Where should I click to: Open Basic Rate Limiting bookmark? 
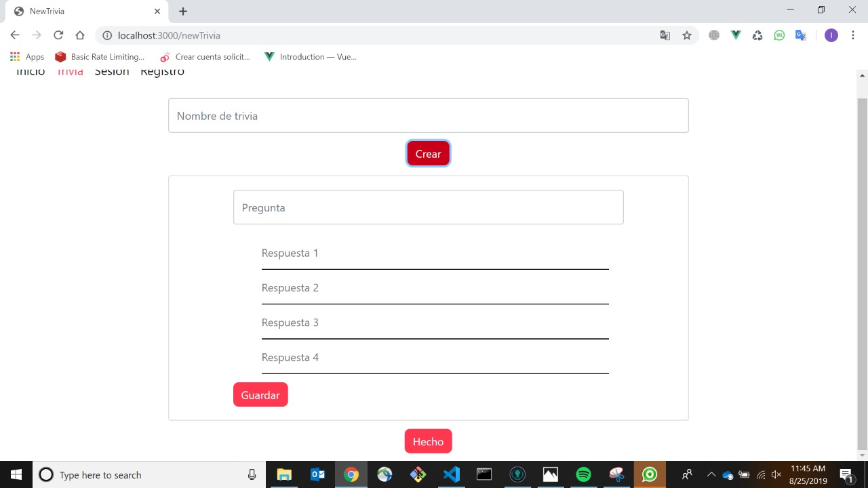tap(100, 57)
